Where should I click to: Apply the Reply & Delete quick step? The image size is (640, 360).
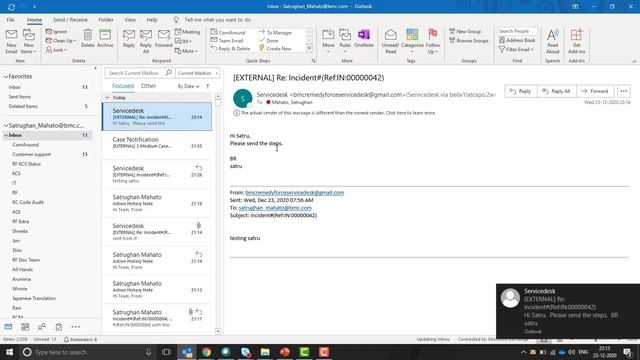click(x=230, y=49)
